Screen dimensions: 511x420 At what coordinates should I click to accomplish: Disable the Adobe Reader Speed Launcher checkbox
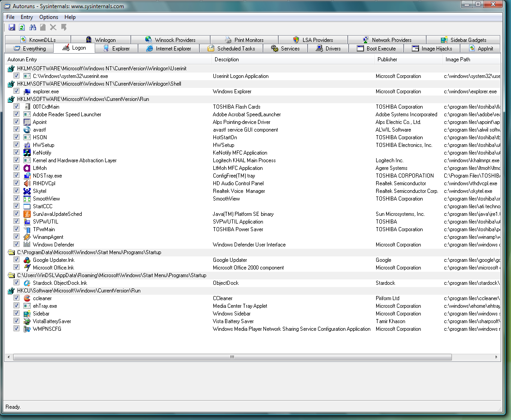tap(17, 114)
